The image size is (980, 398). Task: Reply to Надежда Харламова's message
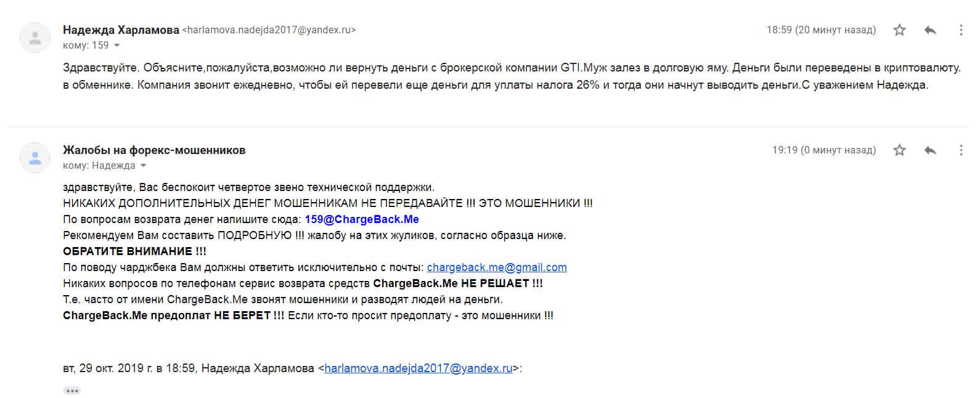pos(930,30)
